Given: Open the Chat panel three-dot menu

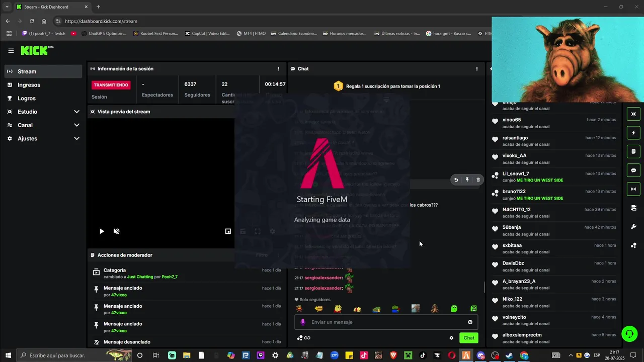Looking at the screenshot, I should (x=477, y=69).
